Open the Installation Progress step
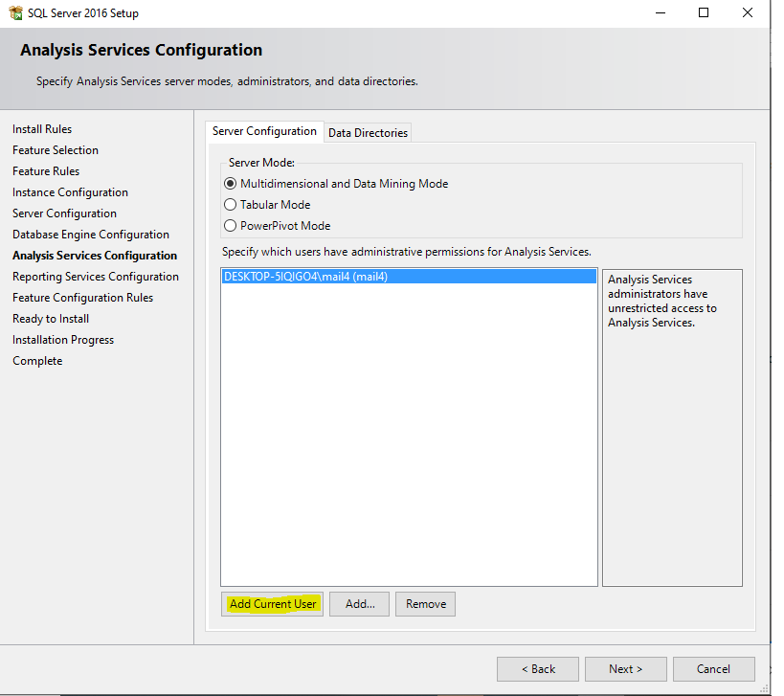The width and height of the screenshot is (784, 696). 62,339
